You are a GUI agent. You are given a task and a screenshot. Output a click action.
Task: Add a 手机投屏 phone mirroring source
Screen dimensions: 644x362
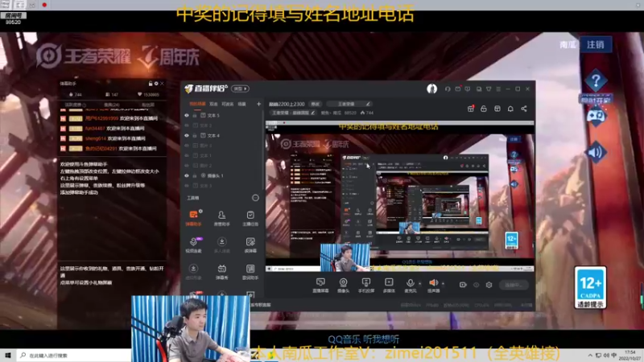pyautogui.click(x=366, y=286)
